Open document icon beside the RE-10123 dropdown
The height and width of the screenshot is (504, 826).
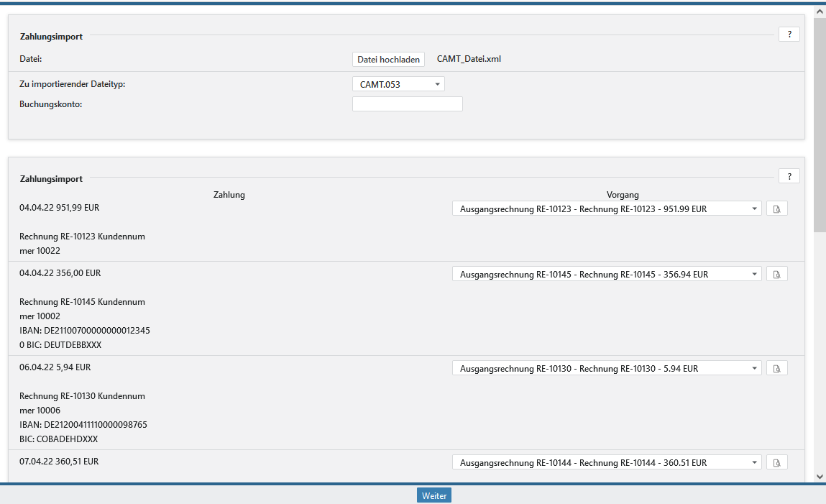tap(776, 209)
